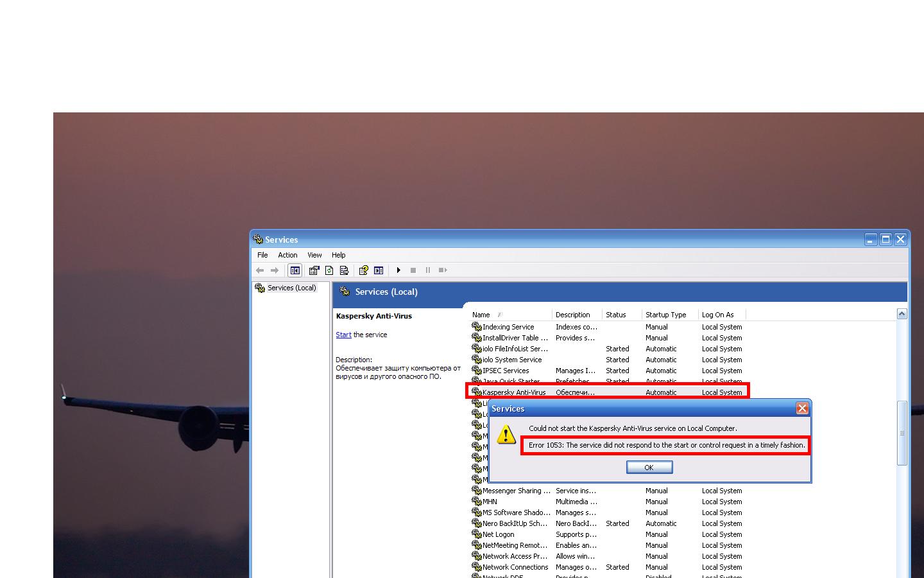The image size is (924, 578).
Task: Sort by the Startup Type column header
Action: (x=665, y=315)
